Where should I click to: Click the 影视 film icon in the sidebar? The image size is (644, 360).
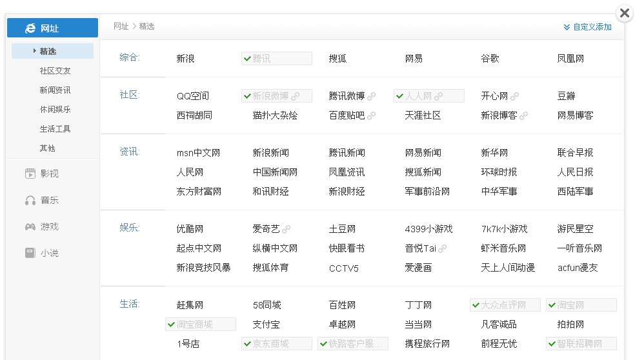30,174
